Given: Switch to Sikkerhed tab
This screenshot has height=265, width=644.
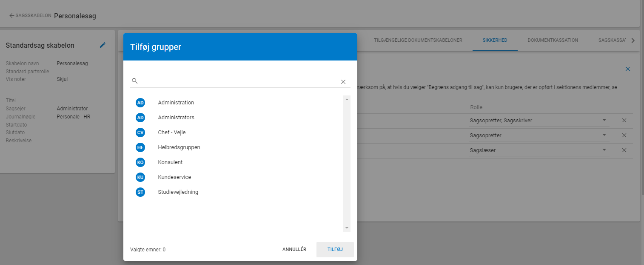Looking at the screenshot, I should click(x=495, y=40).
